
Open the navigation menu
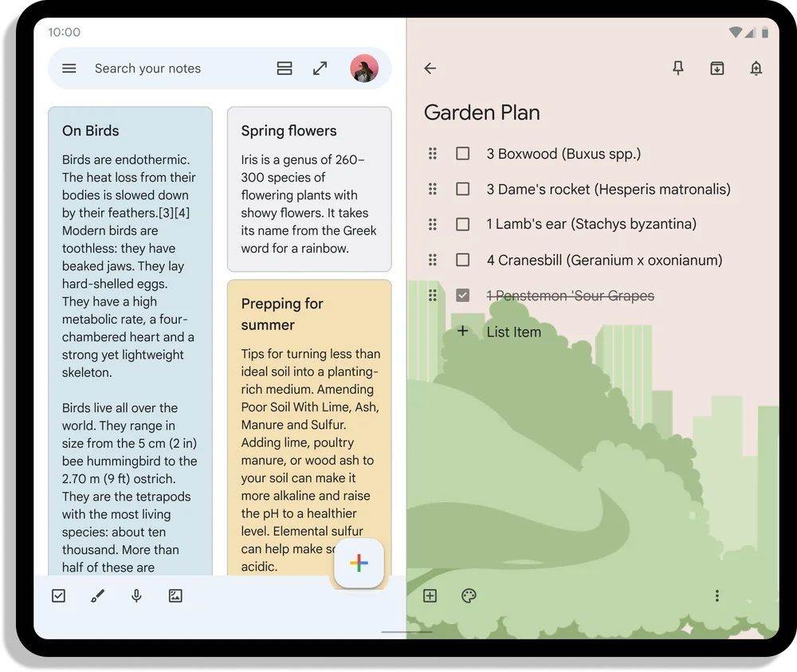tap(69, 69)
